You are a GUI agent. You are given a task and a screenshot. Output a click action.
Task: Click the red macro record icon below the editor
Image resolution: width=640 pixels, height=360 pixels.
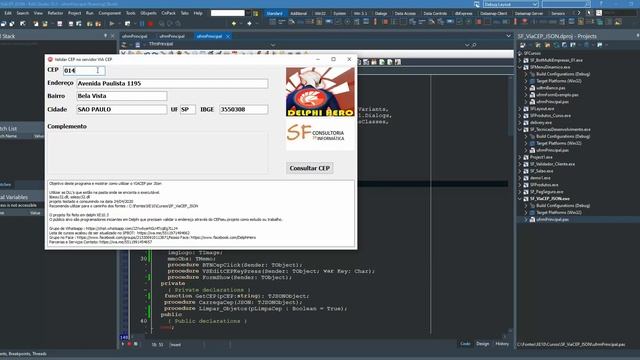click(x=129, y=344)
